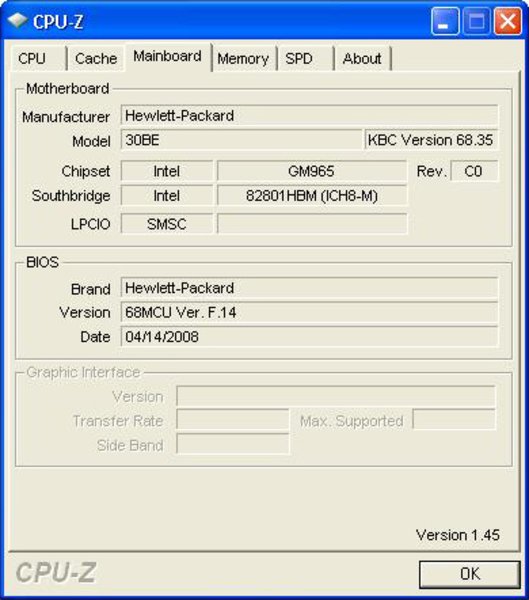529x600 pixels.
Task: Click the Manufacturer field showing Hewlett-Packard
Action: click(x=309, y=115)
